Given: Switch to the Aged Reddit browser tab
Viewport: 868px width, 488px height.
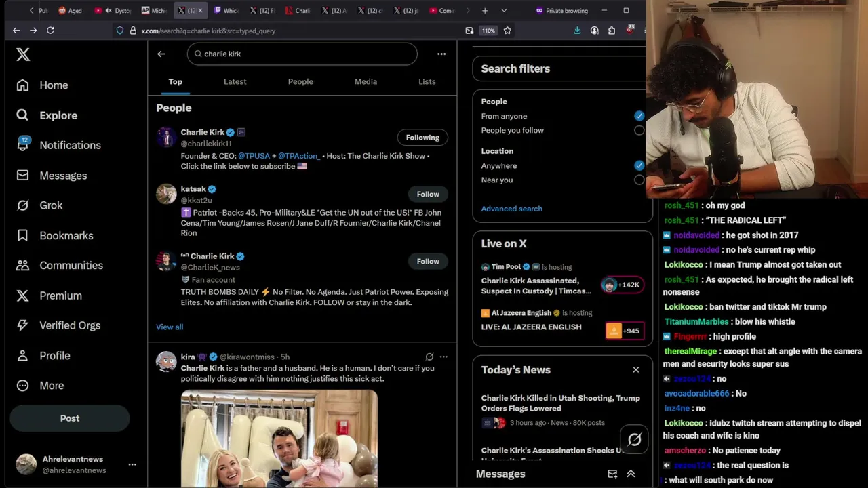Looking at the screenshot, I should tap(71, 11).
